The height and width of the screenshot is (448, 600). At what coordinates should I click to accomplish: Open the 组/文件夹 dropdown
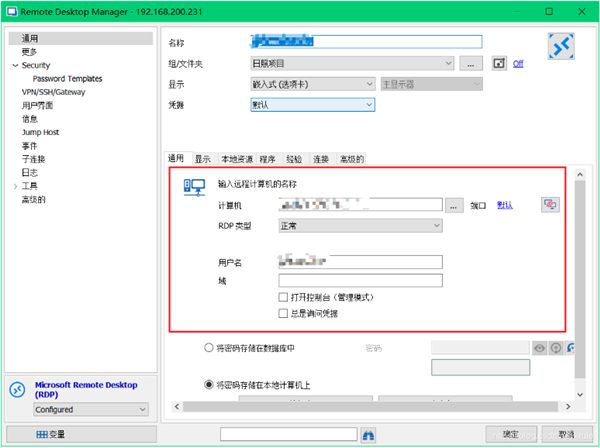(352, 64)
